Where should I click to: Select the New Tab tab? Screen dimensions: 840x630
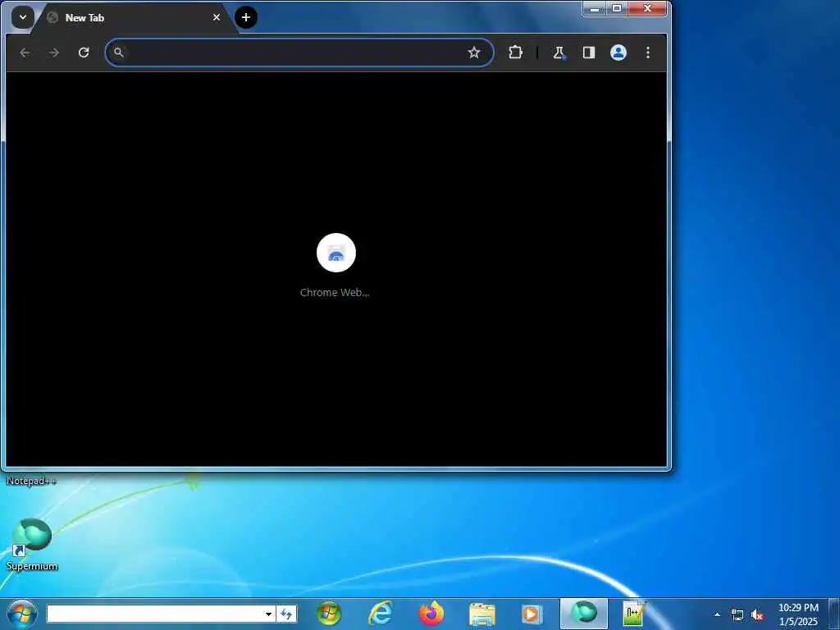pyautogui.click(x=134, y=18)
